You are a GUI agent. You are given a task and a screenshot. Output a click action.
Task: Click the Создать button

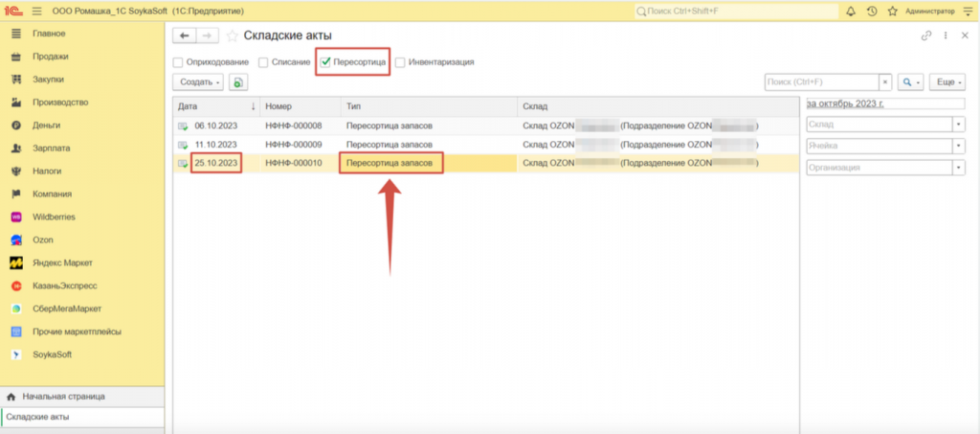(197, 82)
